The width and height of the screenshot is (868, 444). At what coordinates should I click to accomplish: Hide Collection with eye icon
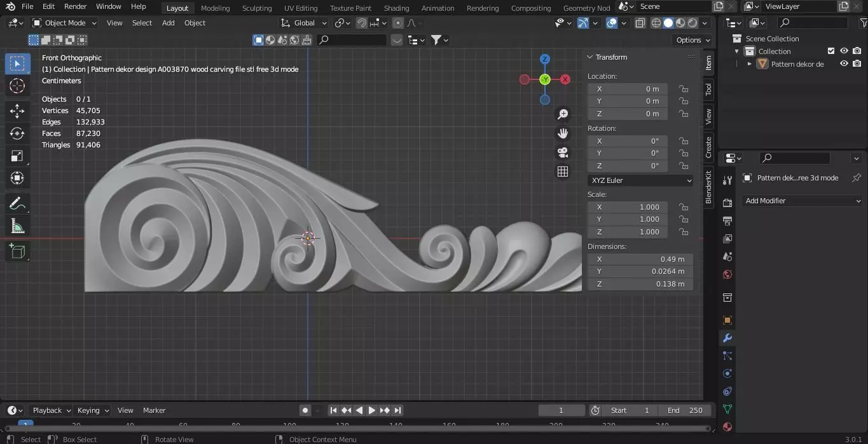pyautogui.click(x=844, y=51)
